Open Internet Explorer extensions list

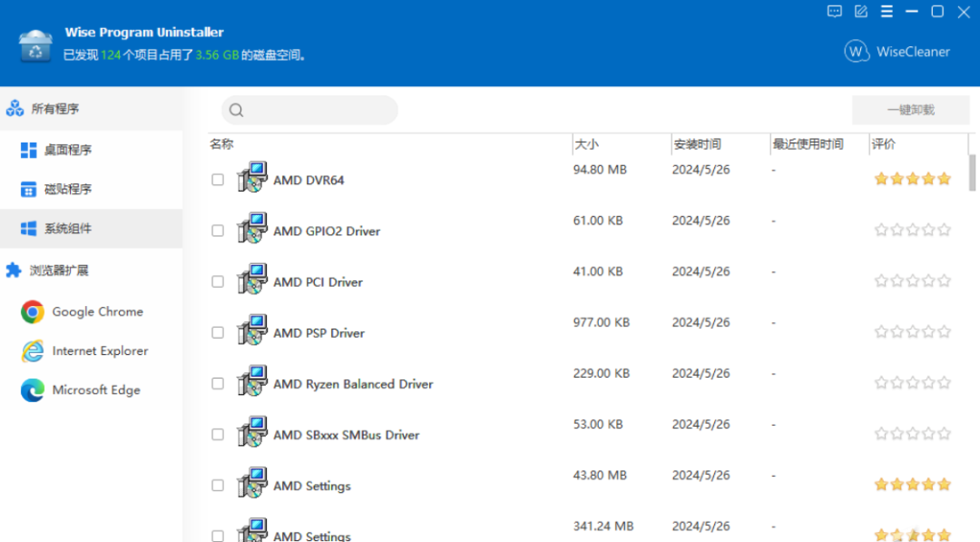point(92,350)
